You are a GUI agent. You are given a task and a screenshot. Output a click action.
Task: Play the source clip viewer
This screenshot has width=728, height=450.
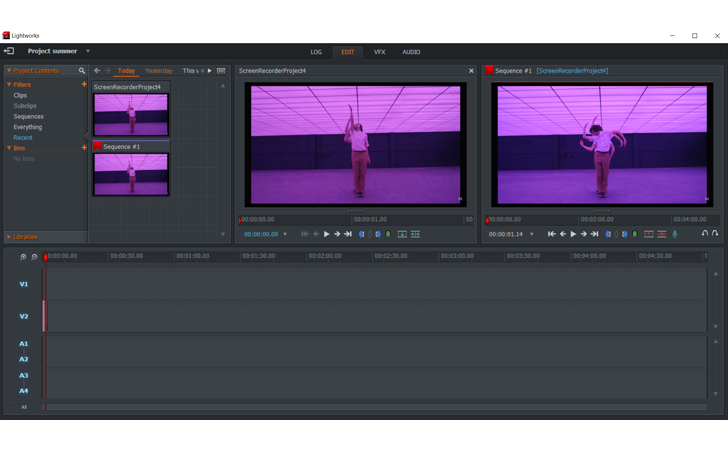tap(326, 234)
